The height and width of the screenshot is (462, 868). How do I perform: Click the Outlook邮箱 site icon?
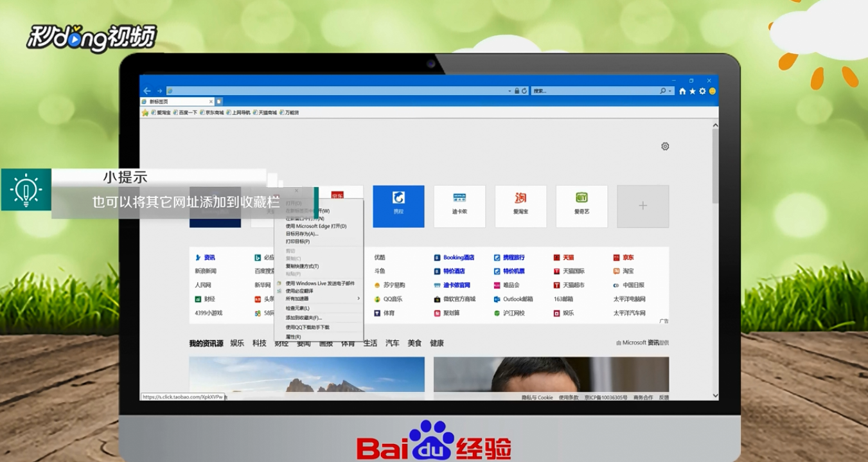tap(497, 299)
